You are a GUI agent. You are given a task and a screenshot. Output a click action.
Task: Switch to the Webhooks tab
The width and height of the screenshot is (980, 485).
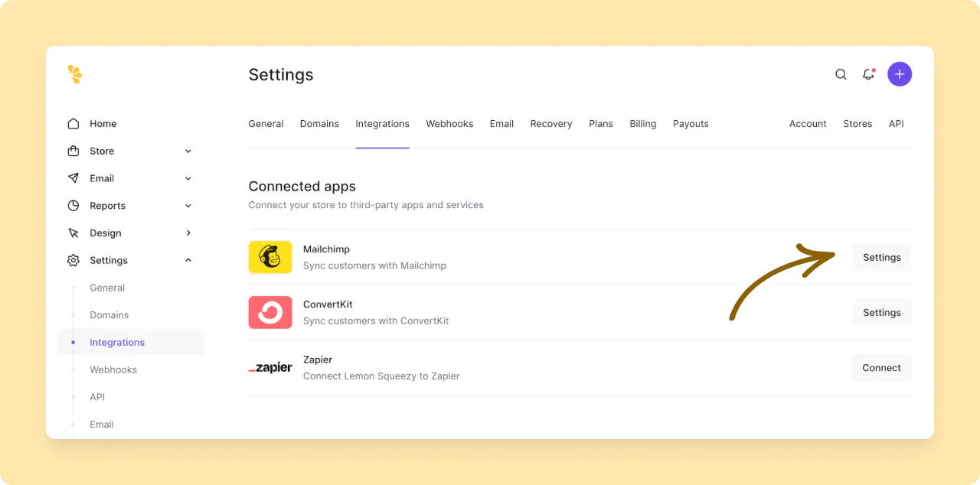pos(449,123)
